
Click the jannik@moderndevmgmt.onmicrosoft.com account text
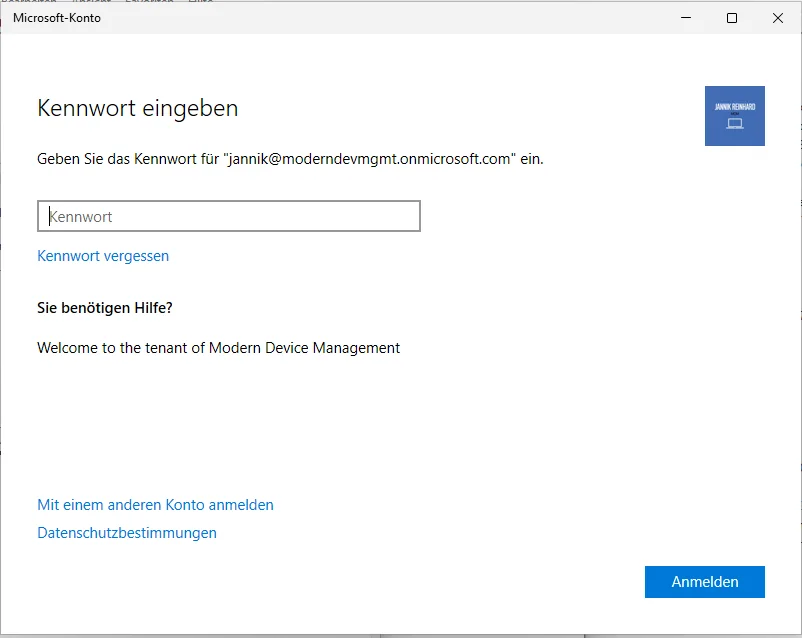pos(369,159)
